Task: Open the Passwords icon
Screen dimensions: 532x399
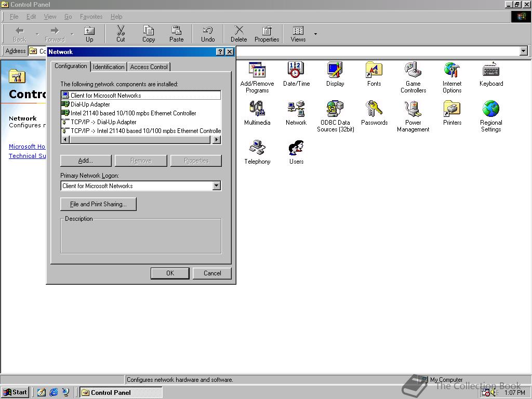Action: coord(374,113)
